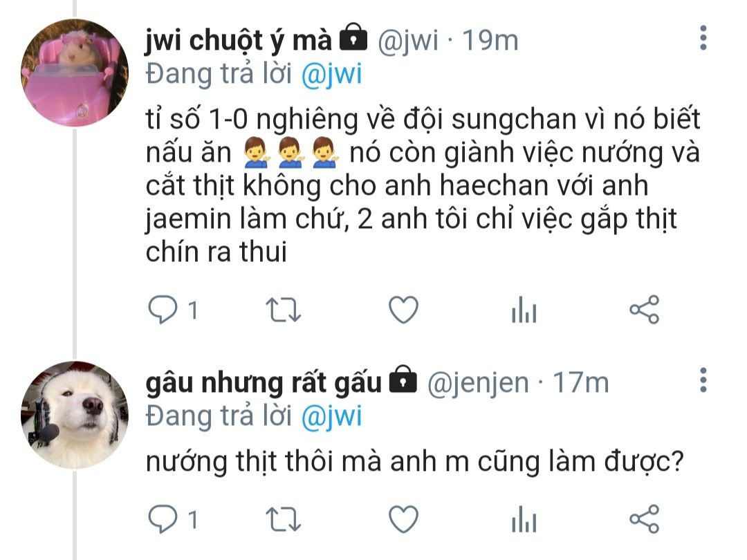Open the @jenjen handle
Viewport: 747px width, 560px height.
point(478,383)
